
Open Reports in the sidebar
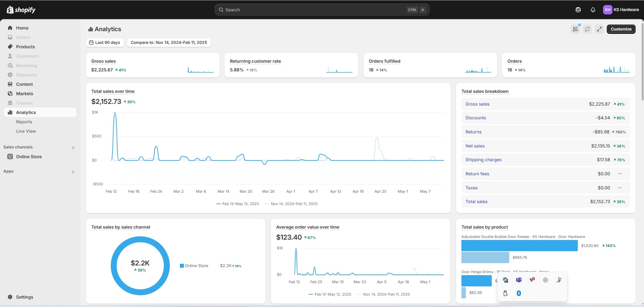[x=24, y=122]
